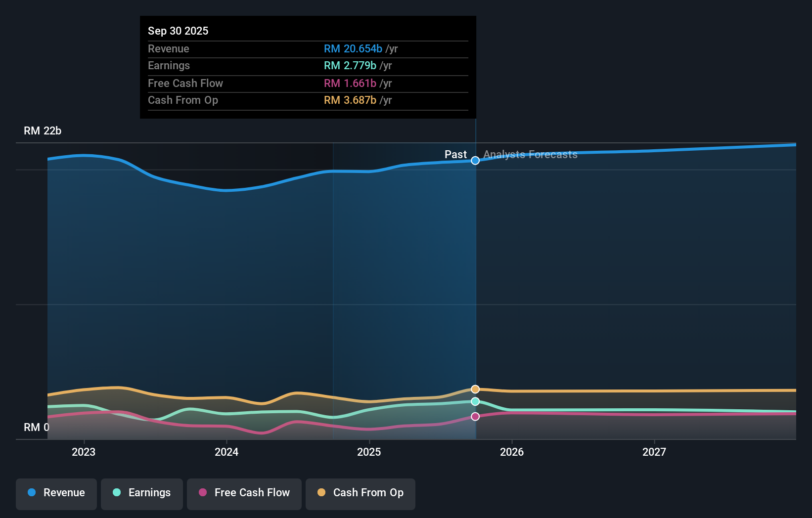Click the pink dot in the Free Cash Flow legend
This screenshot has height=518, width=812.
click(x=202, y=493)
